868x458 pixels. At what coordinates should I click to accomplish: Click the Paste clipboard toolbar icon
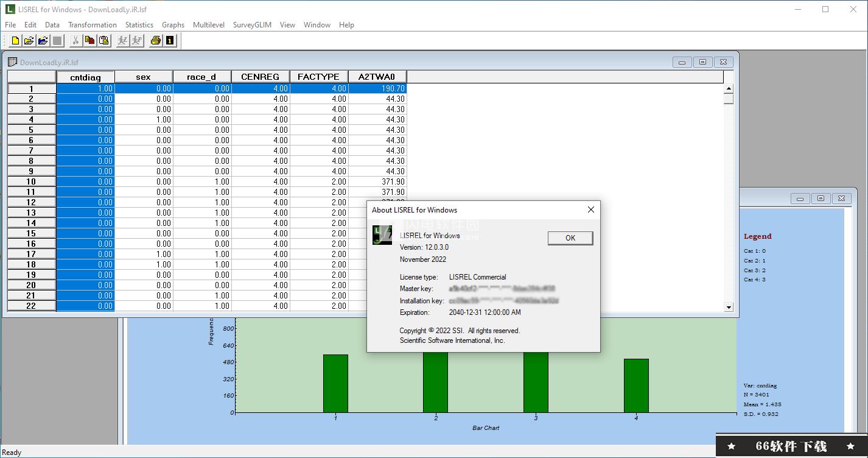click(103, 41)
